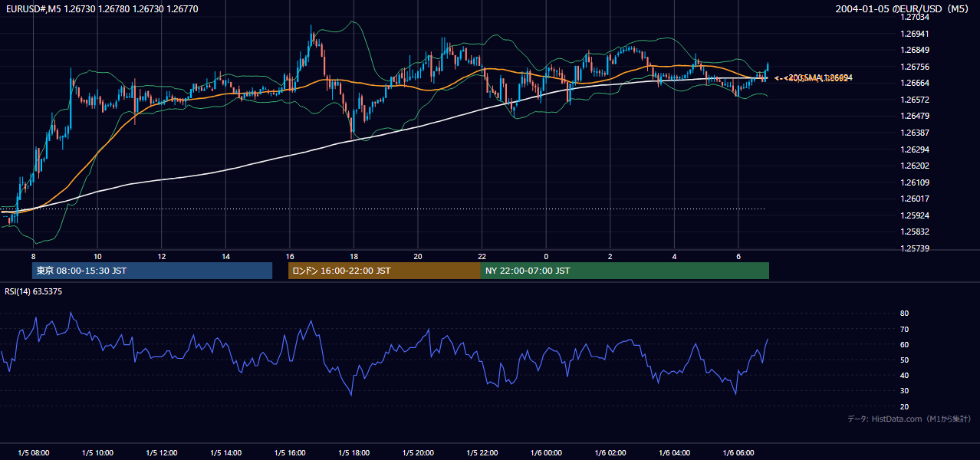Click the 1/5 18:00 time label
This screenshot has width=980, height=460.
[354, 453]
